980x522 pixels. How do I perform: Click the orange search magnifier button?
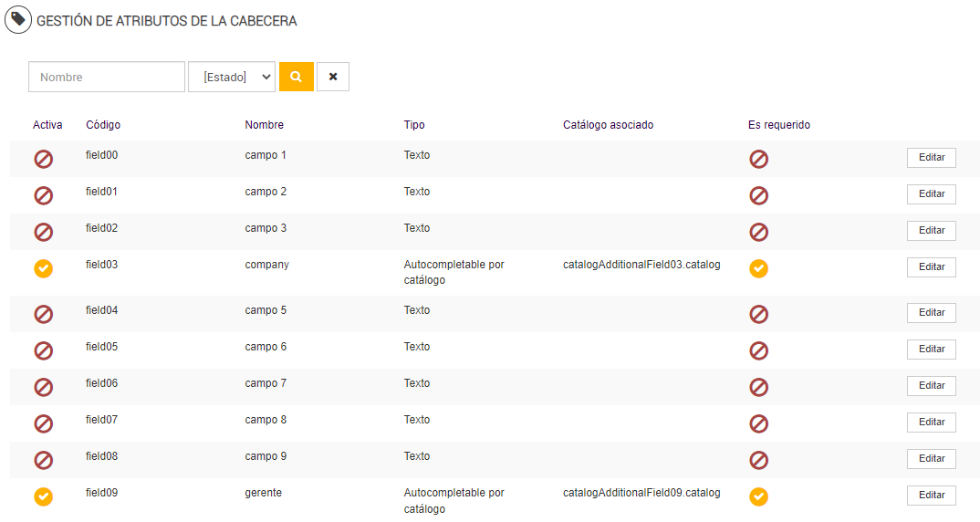click(x=297, y=77)
